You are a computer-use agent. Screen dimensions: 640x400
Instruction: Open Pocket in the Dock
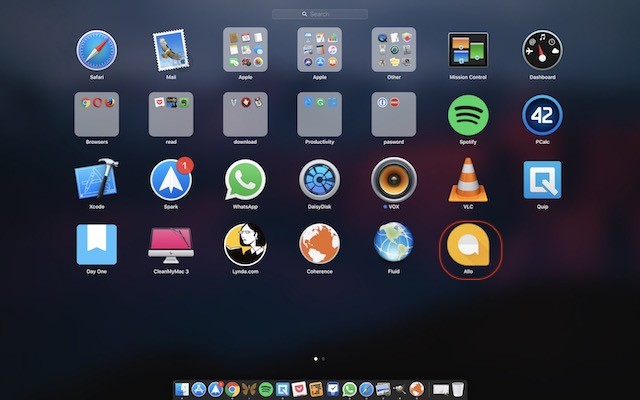[299, 389]
